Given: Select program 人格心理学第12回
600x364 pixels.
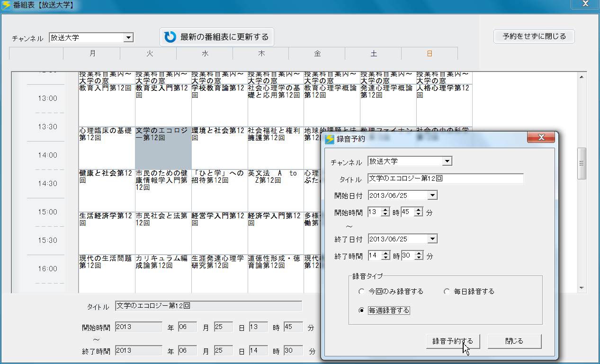Looking at the screenshot, I should [x=445, y=105].
